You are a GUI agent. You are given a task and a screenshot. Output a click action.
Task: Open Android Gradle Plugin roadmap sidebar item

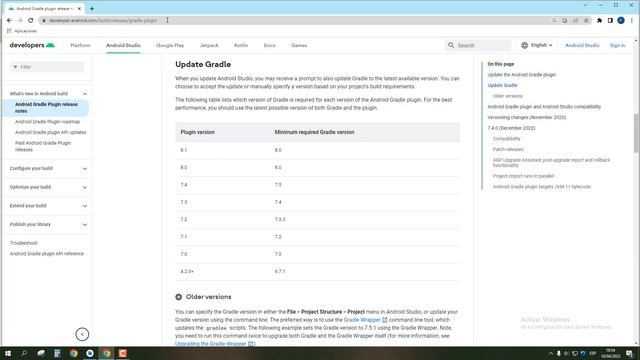(x=47, y=122)
